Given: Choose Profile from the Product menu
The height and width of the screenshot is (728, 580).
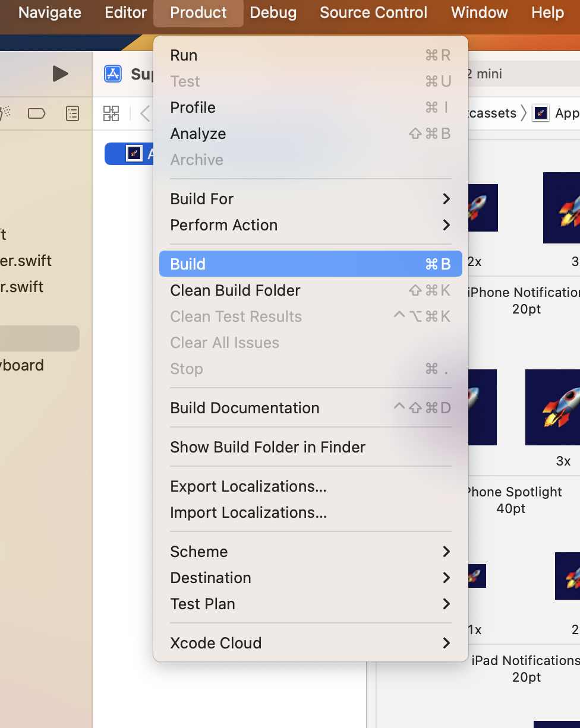Looking at the screenshot, I should (311, 107).
